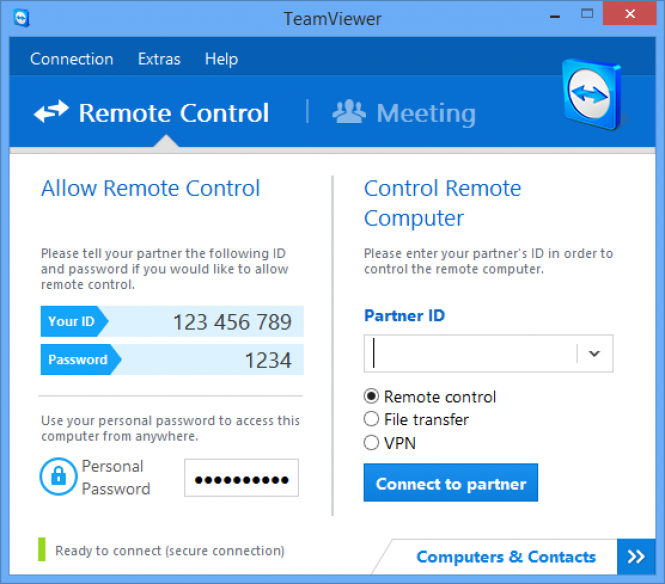Click the Allow Remote Control heading

point(151,188)
